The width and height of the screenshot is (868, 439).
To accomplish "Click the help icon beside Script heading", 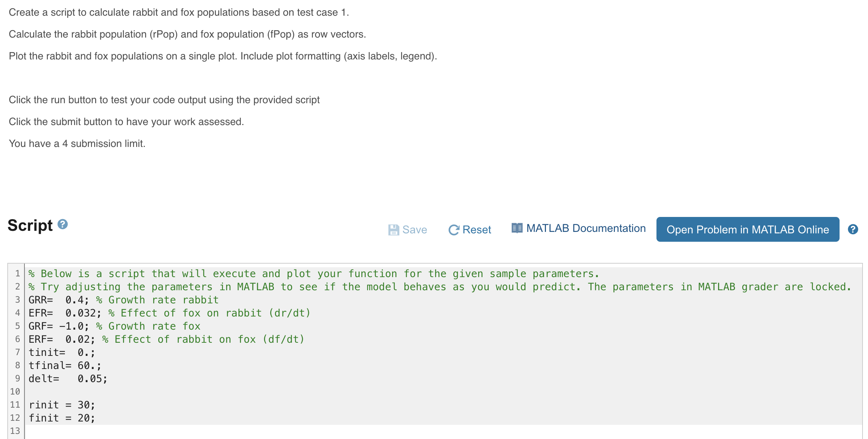I will (63, 224).
